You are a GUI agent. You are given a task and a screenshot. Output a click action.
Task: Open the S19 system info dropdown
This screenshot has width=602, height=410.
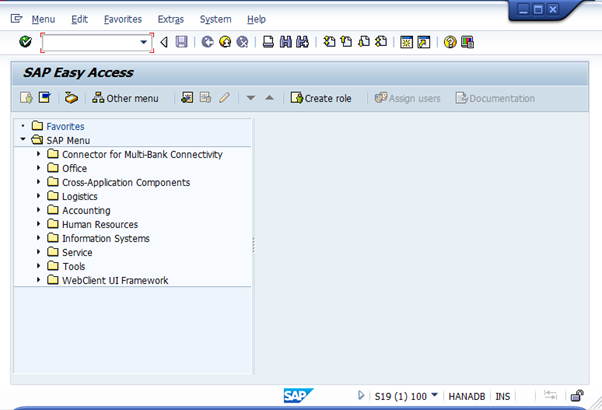tap(434, 396)
